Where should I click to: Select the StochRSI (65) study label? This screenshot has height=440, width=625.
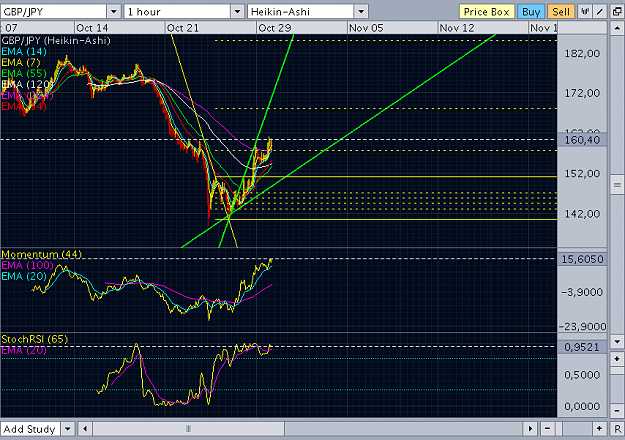(x=35, y=339)
